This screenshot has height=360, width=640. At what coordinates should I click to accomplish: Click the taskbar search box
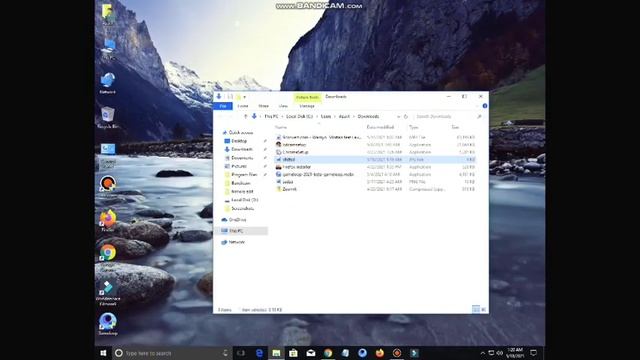[x=171, y=353]
